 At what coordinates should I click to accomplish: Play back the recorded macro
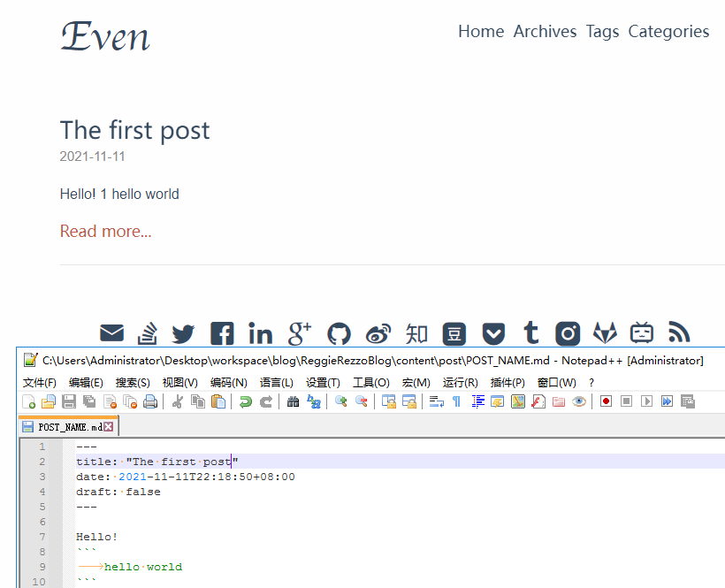(646, 401)
